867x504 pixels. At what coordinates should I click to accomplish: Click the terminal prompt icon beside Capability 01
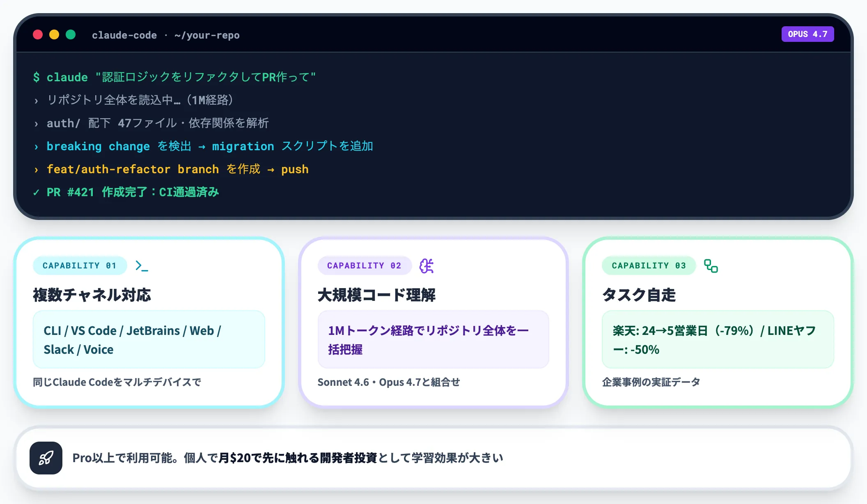[142, 266]
